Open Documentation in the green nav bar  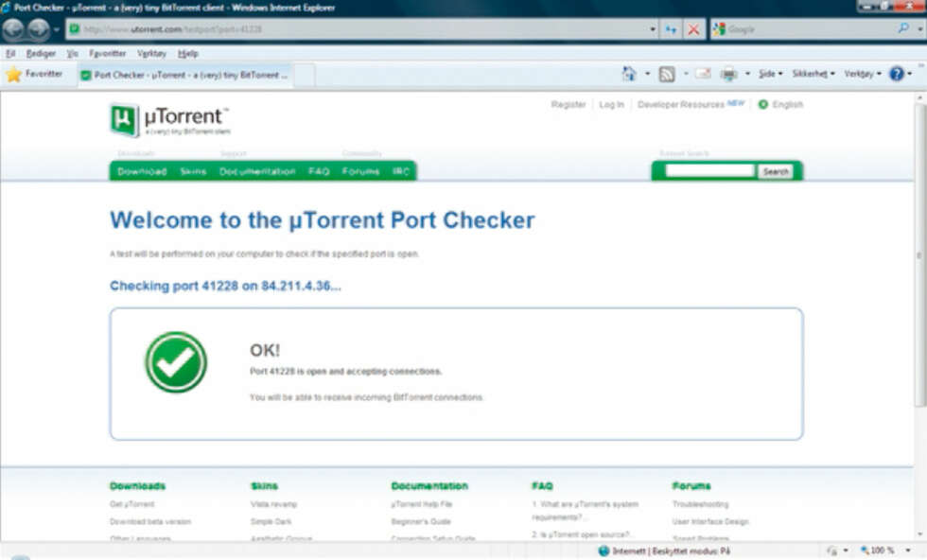tap(257, 171)
